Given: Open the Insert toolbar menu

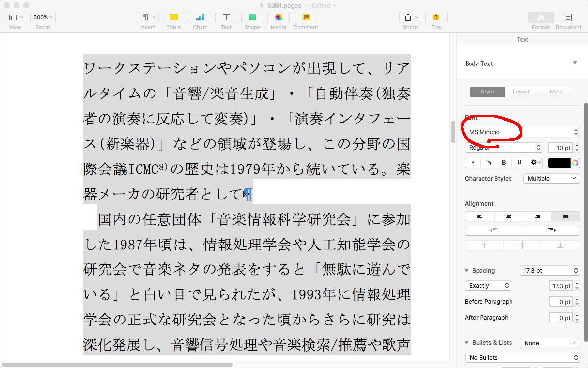Looking at the screenshot, I should (147, 17).
